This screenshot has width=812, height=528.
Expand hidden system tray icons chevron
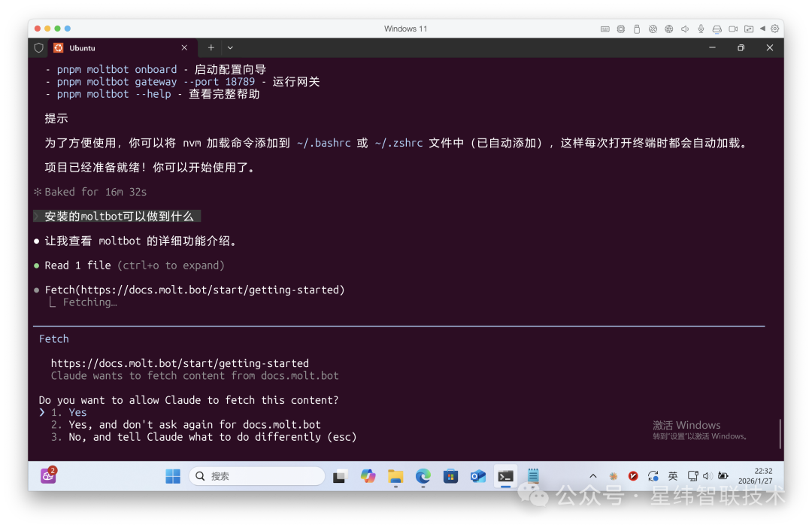click(x=593, y=476)
